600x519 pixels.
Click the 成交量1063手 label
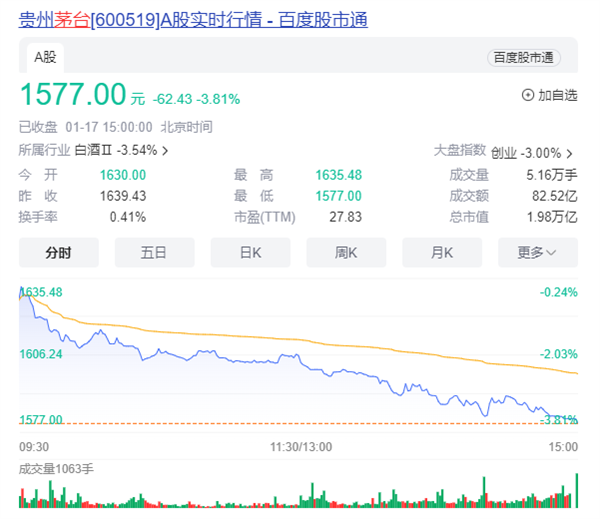tap(56, 468)
